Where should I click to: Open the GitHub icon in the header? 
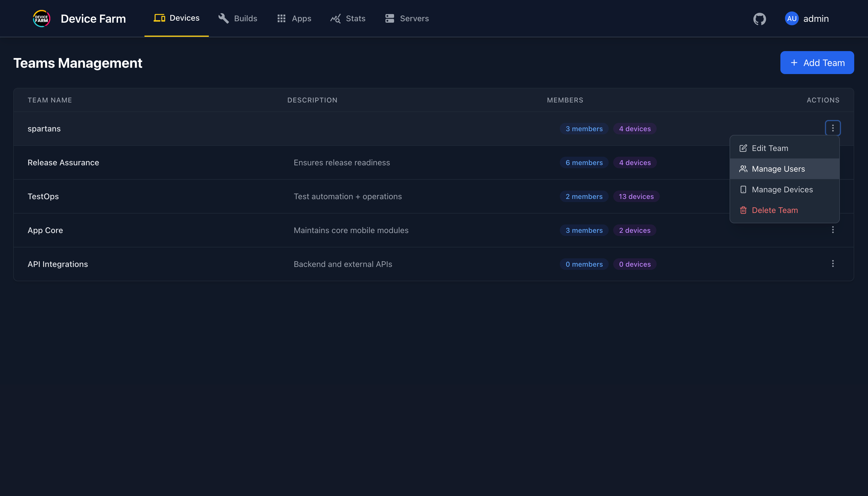[760, 19]
